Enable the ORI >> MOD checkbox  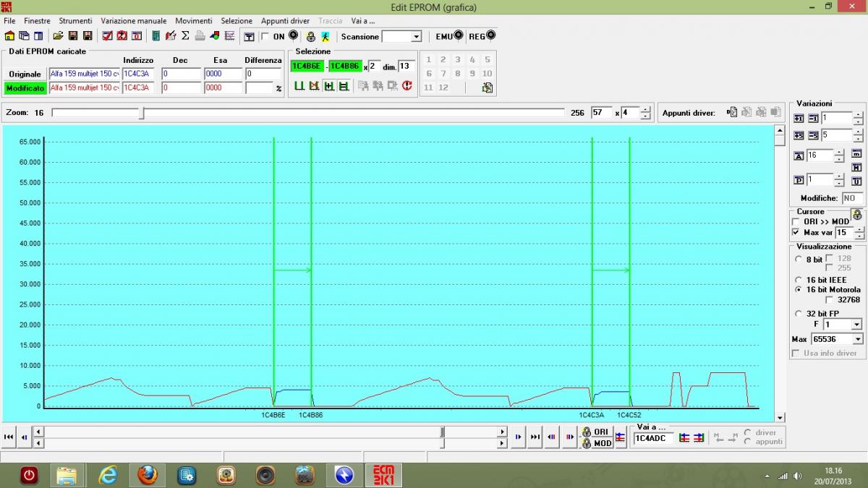pos(796,222)
